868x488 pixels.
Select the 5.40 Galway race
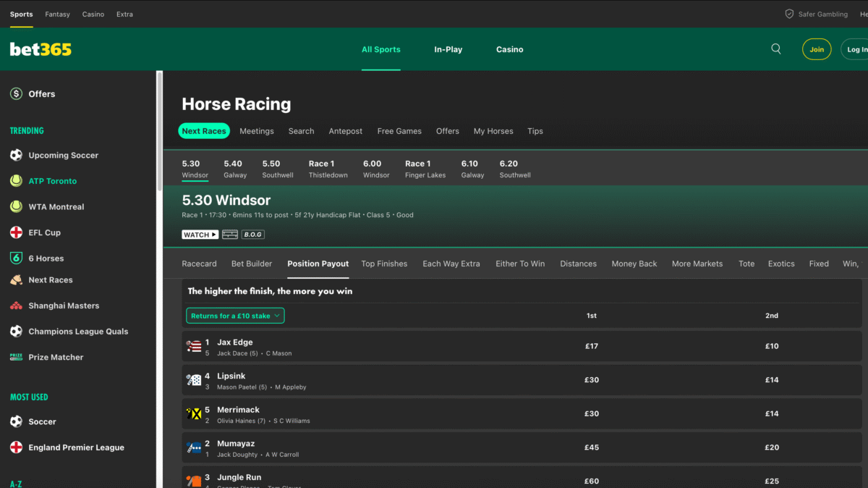click(x=235, y=169)
